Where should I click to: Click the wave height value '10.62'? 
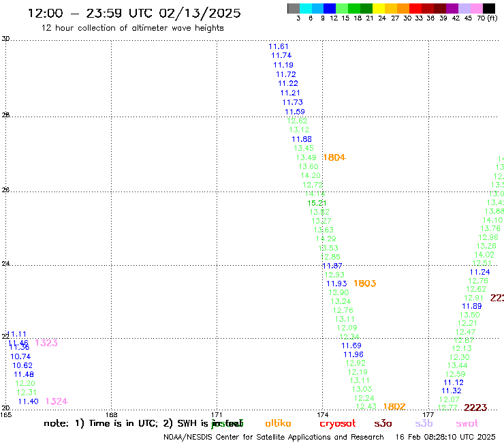pyautogui.click(x=22, y=365)
